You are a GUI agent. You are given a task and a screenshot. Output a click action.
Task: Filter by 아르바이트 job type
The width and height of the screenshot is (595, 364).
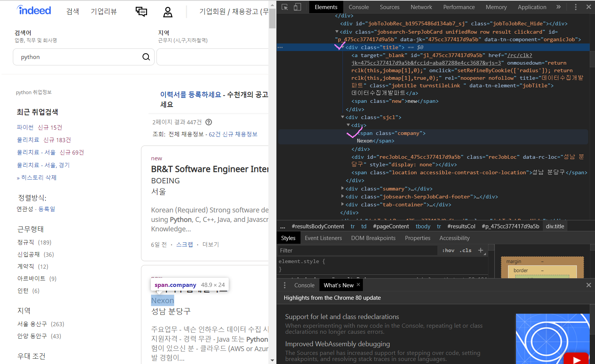click(x=31, y=279)
